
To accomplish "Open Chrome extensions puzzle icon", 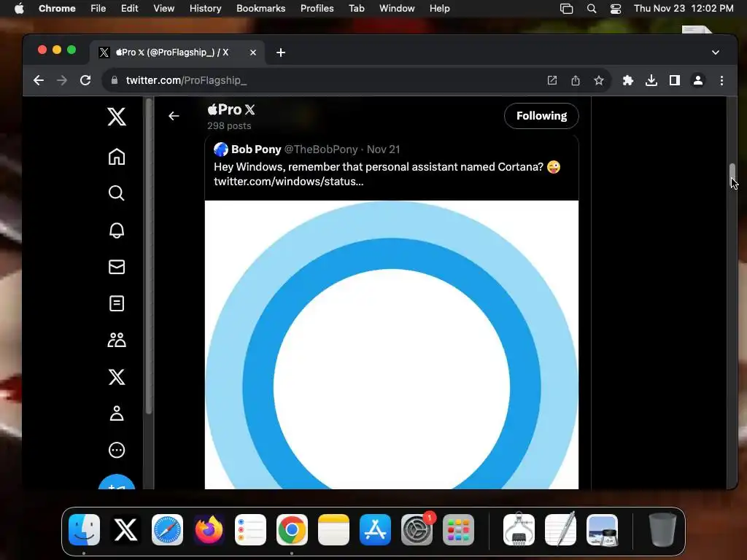I will (628, 80).
